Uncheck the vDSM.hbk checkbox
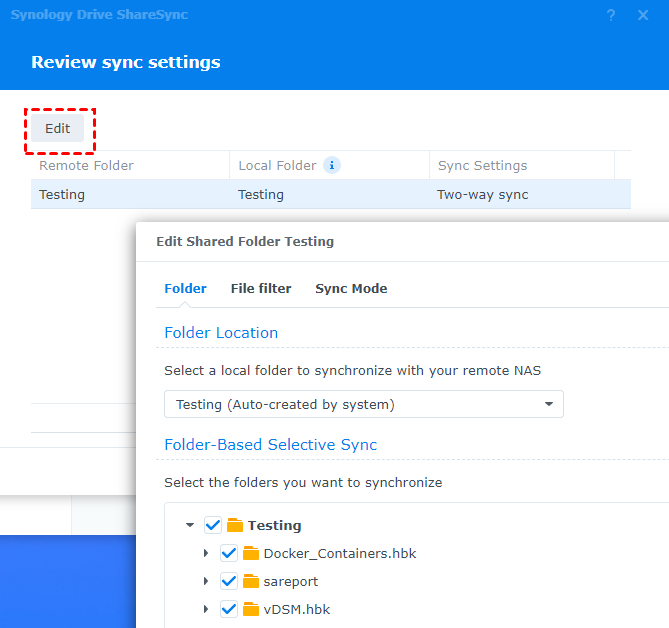The width and height of the screenshot is (669, 628). click(x=229, y=609)
